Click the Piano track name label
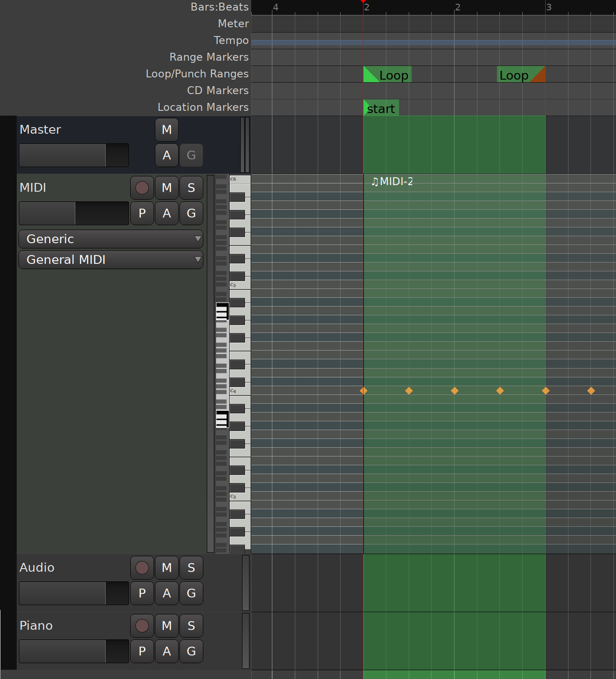The width and height of the screenshot is (616, 679). click(36, 626)
